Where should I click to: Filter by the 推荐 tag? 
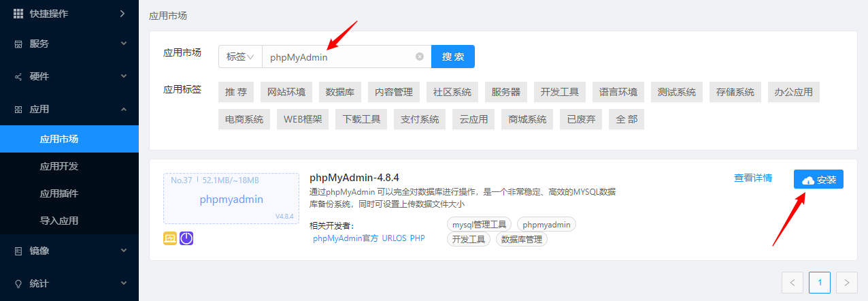(236, 92)
